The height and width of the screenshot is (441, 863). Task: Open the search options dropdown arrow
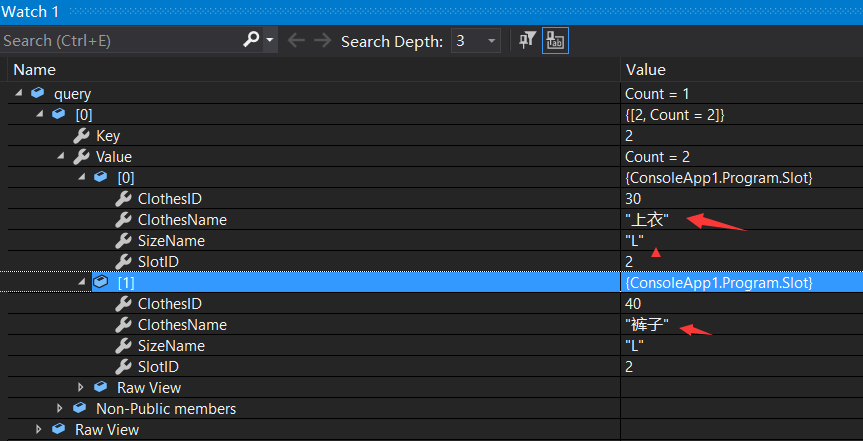tap(270, 41)
